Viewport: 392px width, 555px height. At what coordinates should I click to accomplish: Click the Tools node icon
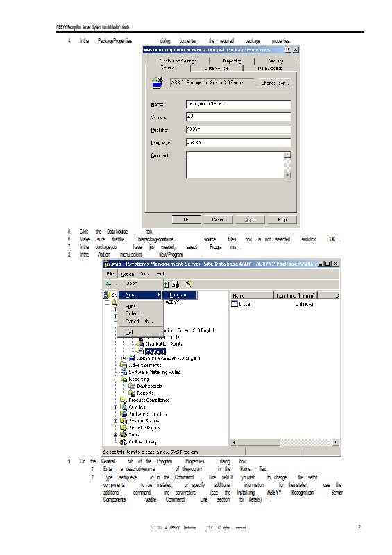click(123, 435)
